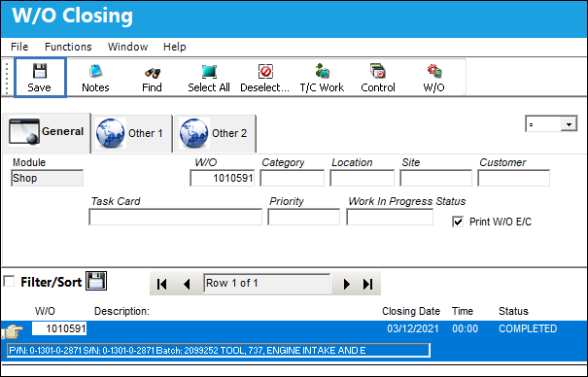Toggle the Filter/Sort checkbox
Image resolution: width=588 pixels, height=377 pixels.
click(x=9, y=281)
